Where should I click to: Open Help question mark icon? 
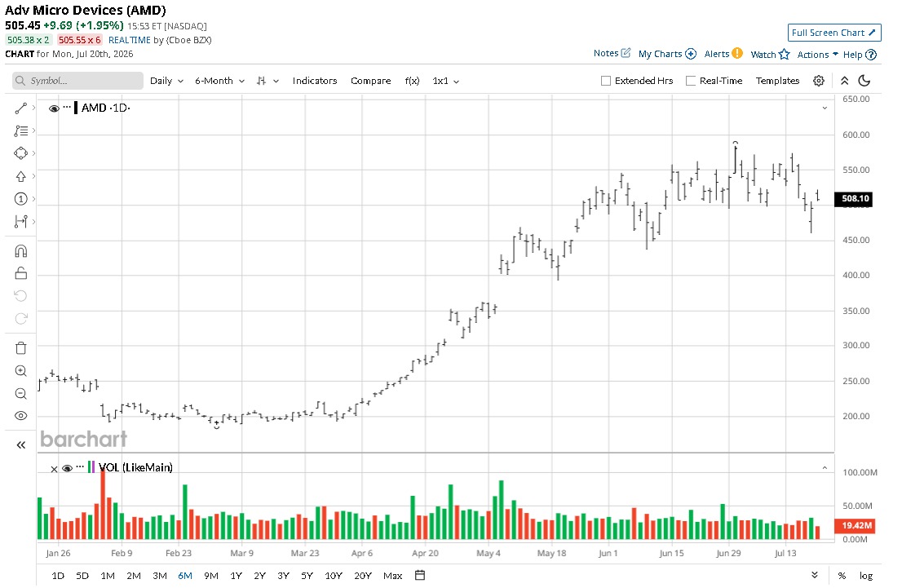point(871,55)
